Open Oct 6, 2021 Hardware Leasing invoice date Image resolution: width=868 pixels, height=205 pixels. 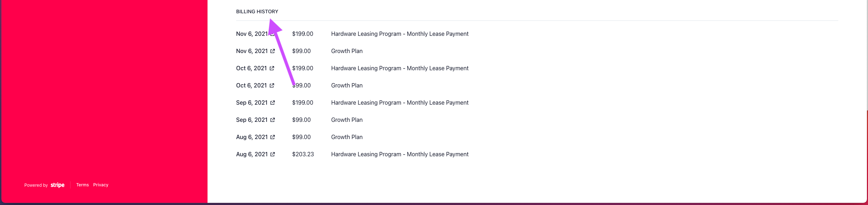point(252,68)
